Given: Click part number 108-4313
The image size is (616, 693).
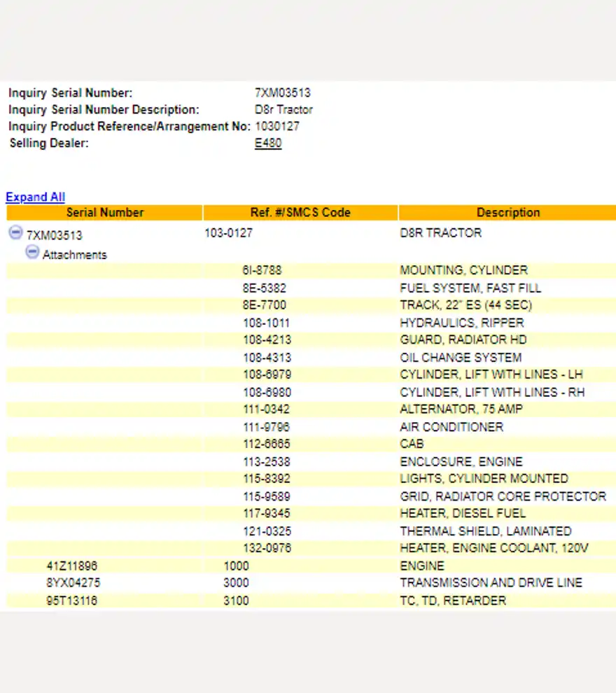Looking at the screenshot, I should [267, 358].
